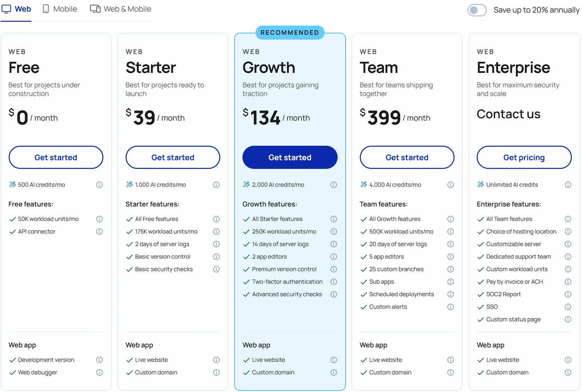
Task: Show info for 250K workload units/mo
Action: tap(334, 232)
